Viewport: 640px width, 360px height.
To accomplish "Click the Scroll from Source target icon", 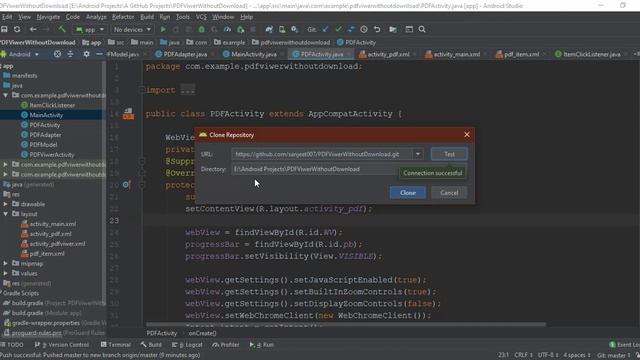I will [x=58, y=54].
